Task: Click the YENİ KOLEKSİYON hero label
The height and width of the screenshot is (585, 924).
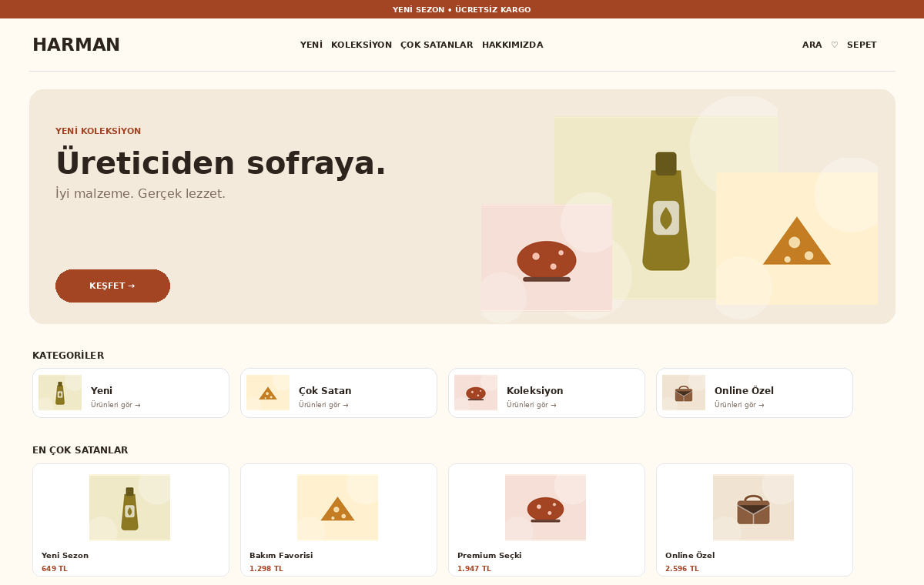Action: (98, 131)
